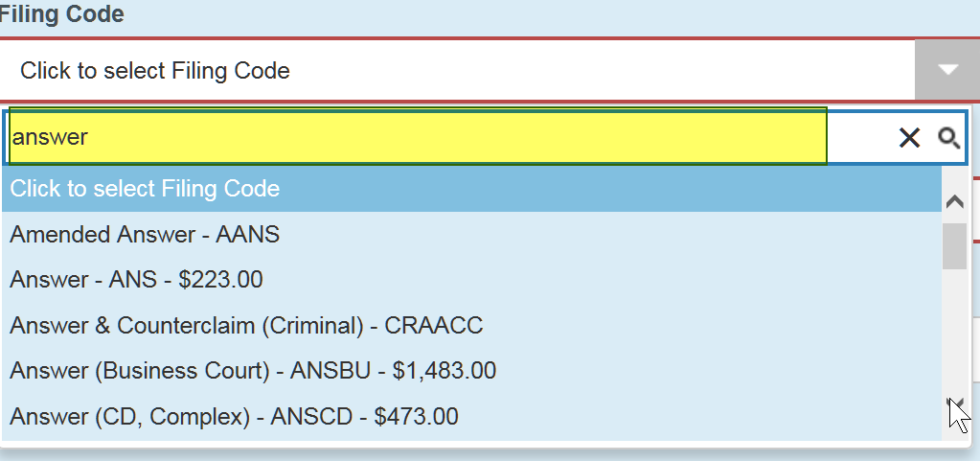The height and width of the screenshot is (461, 980).
Task: Select Answer (Business Court) - ANSBU option
Action: click(x=472, y=371)
